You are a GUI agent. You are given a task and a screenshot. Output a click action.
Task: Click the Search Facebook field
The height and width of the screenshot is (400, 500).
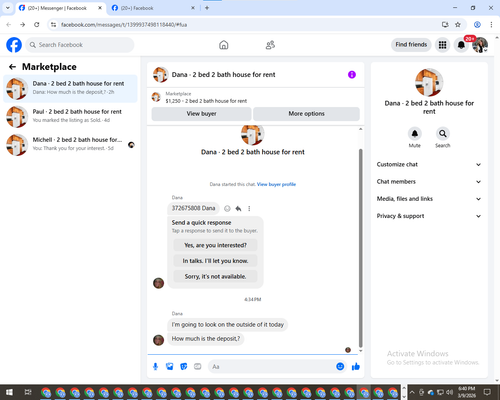pyautogui.click(x=80, y=45)
